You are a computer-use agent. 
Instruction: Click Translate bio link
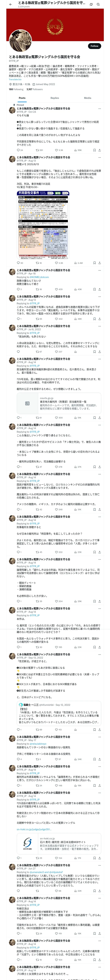[x=15, y=80]
